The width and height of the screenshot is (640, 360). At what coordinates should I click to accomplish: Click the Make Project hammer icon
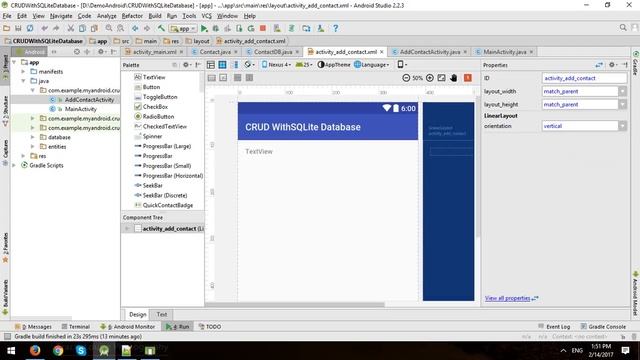click(161, 28)
